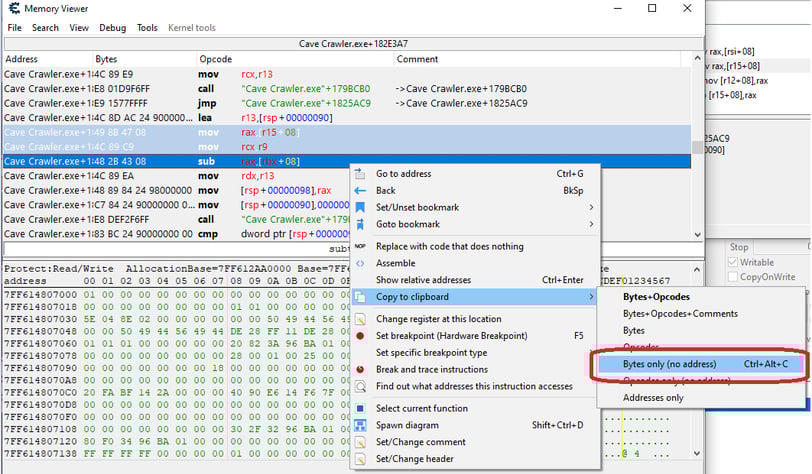Click the Opcode column header
This screenshot has width=812, height=474.
pyautogui.click(x=295, y=59)
